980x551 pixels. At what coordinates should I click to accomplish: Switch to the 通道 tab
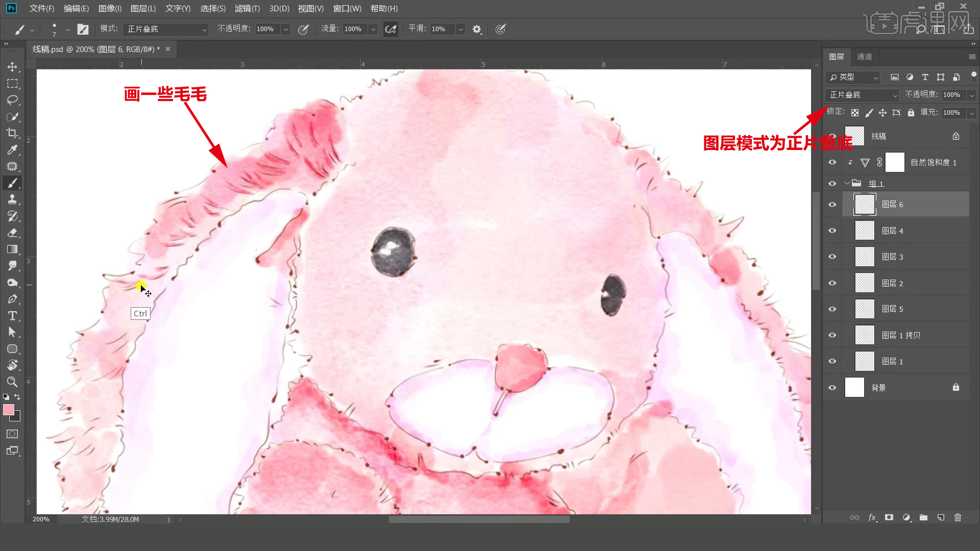(x=864, y=57)
